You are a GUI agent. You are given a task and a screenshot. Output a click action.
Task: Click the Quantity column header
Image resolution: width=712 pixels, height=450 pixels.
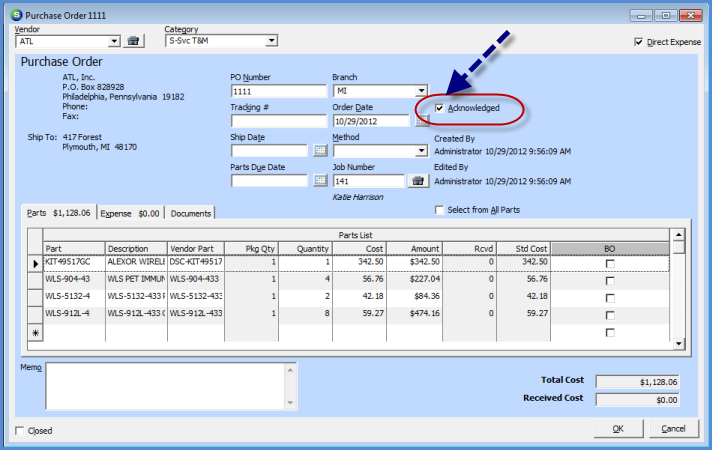(x=305, y=249)
